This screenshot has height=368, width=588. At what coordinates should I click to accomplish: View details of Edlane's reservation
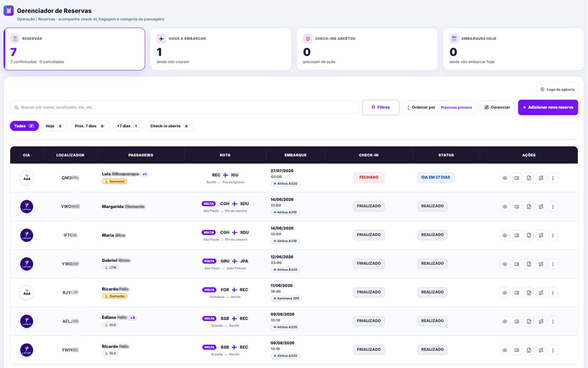[505, 321]
